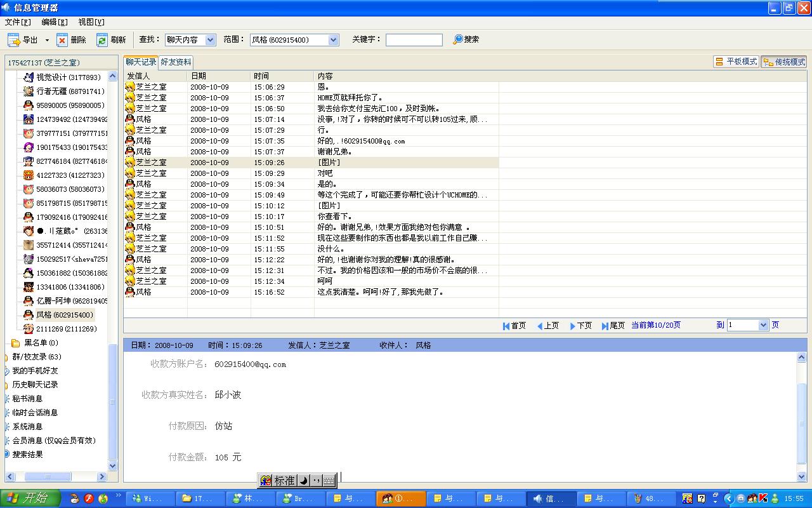Open the 聊天内容 search-type dropdown
Screen dimensions: 812x508
click(211, 40)
